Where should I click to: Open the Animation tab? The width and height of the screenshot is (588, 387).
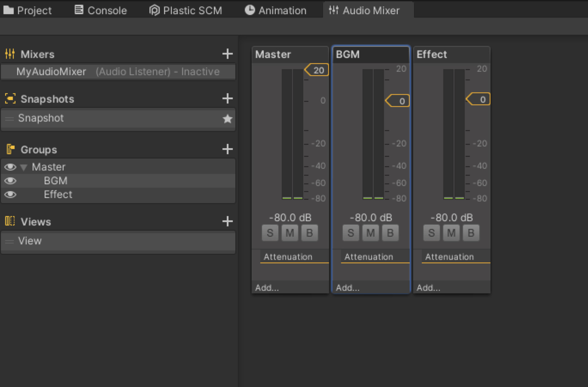click(x=277, y=10)
